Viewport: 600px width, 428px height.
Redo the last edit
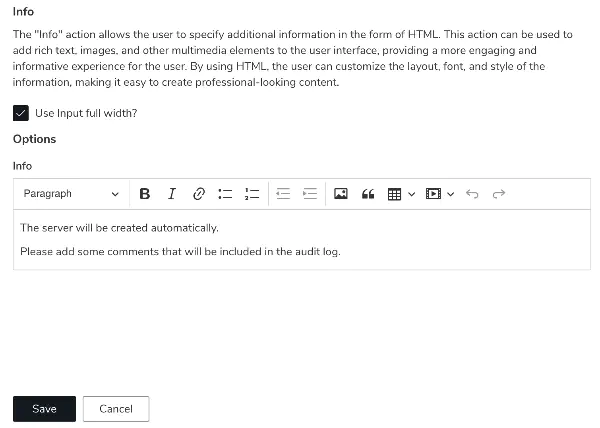(499, 194)
